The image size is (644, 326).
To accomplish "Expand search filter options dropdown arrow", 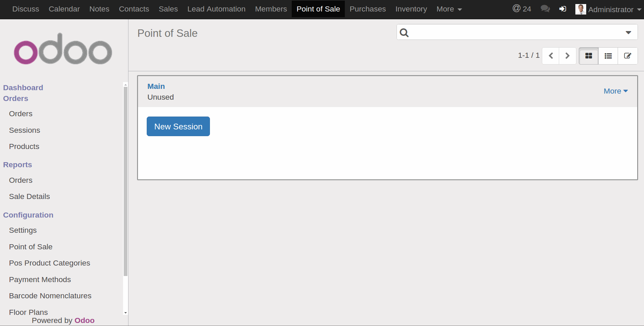I will click(628, 32).
